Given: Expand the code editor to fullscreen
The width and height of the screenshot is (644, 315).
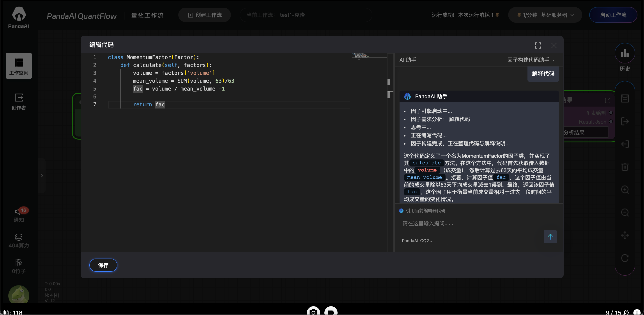Looking at the screenshot, I should 538,45.
